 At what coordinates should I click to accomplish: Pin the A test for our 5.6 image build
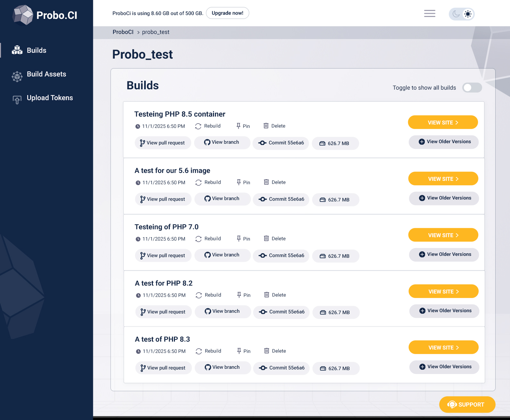pos(243,182)
